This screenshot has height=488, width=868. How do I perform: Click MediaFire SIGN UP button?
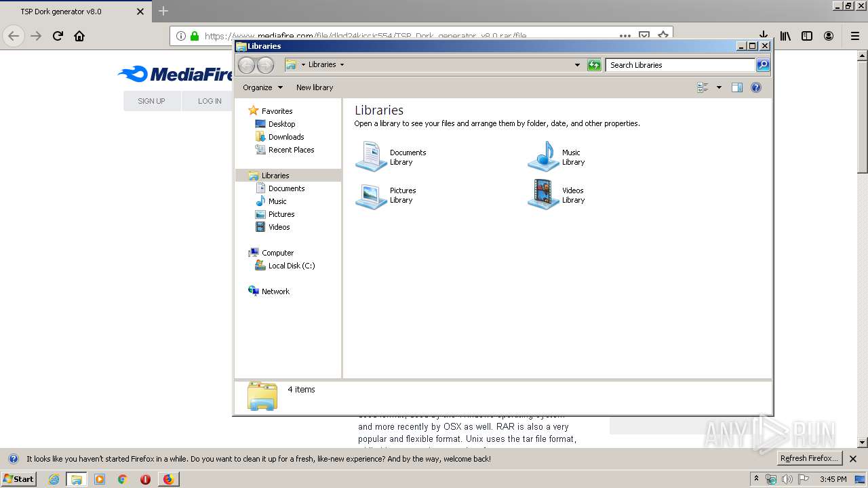click(x=151, y=101)
